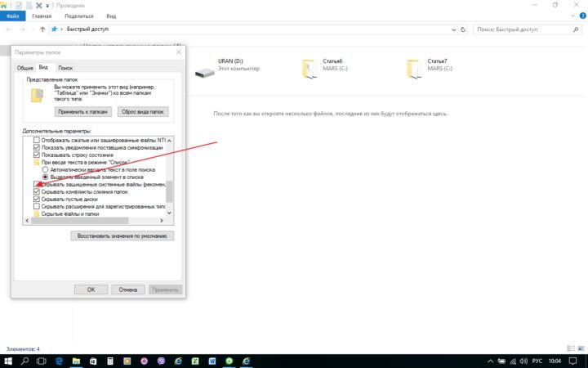This screenshot has width=588, height=368.
Task: Click the horizontal scroll right arrow in settings list
Action: pos(162,221)
